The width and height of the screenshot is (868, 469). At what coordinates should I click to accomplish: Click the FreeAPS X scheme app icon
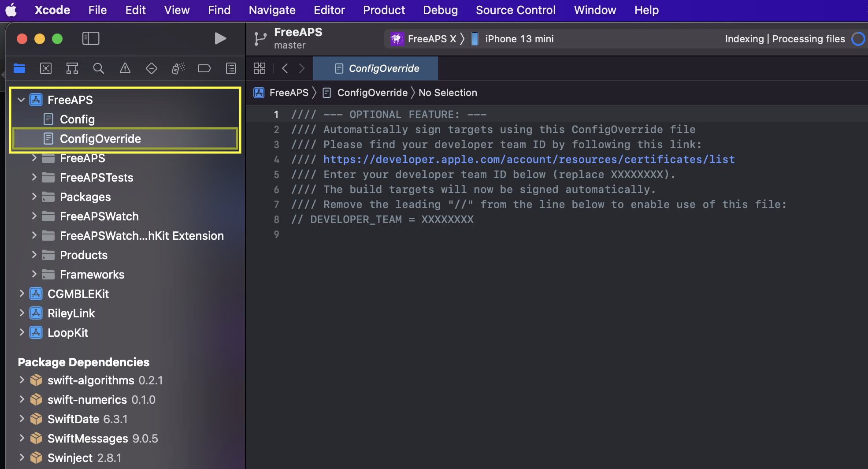(397, 39)
